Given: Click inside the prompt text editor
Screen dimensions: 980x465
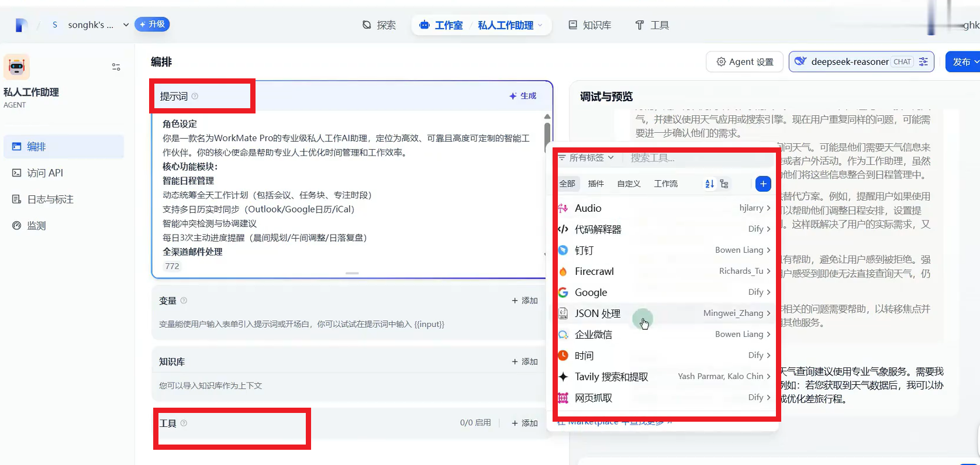Looking at the screenshot, I should [x=348, y=188].
